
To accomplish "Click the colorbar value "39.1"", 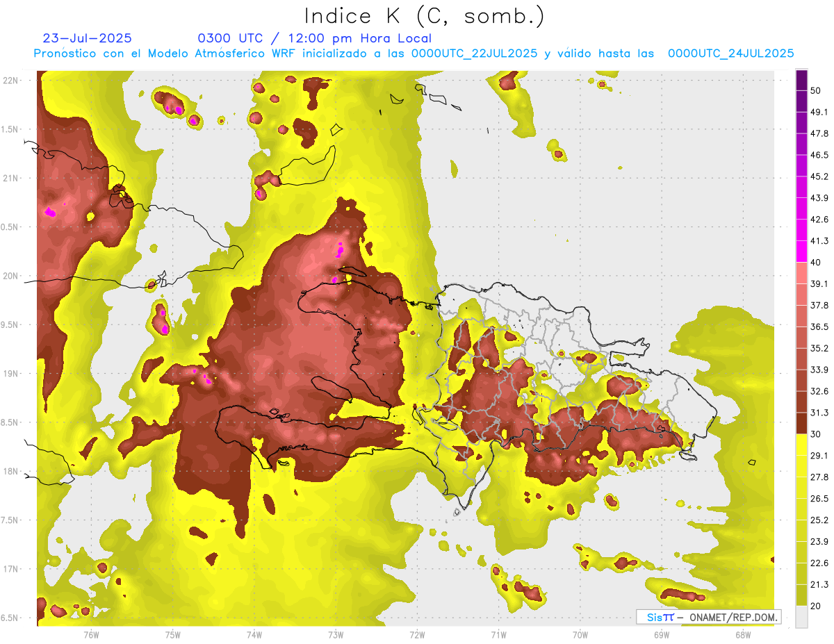I will click(x=819, y=284).
